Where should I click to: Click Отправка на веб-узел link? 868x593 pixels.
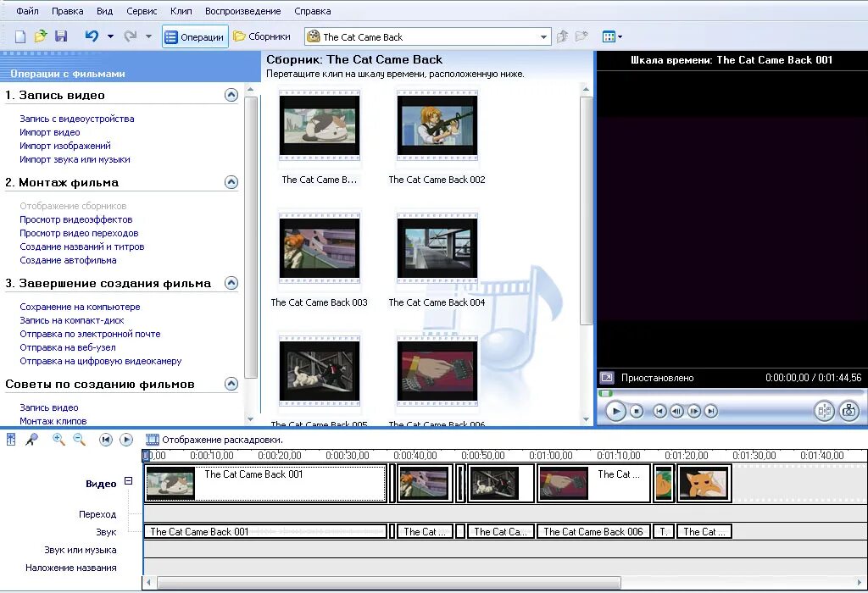point(68,347)
